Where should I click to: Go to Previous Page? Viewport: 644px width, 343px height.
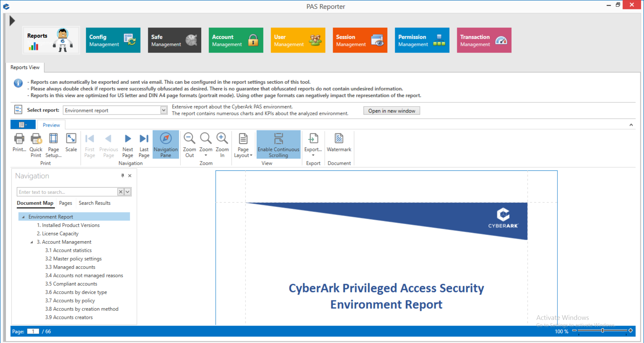click(109, 145)
